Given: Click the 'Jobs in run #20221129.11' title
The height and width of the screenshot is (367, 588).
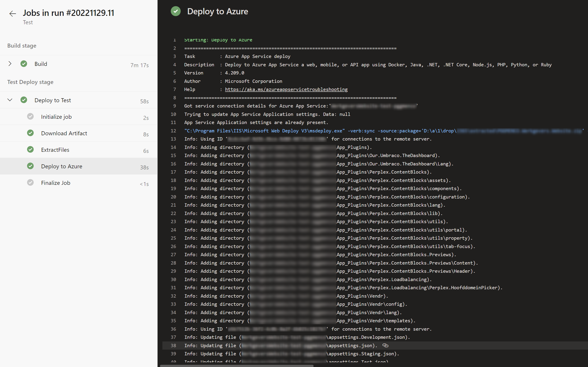Looking at the screenshot, I should tap(68, 13).
